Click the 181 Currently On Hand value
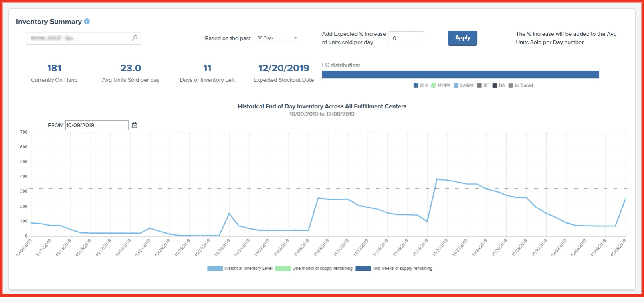This screenshot has height=297, width=644. click(x=54, y=68)
